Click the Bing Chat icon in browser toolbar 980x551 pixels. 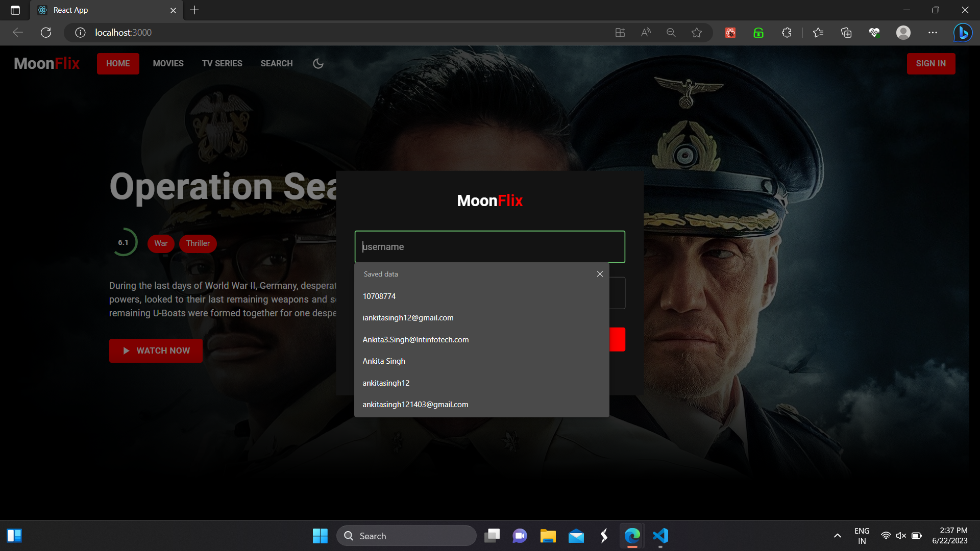963,32
